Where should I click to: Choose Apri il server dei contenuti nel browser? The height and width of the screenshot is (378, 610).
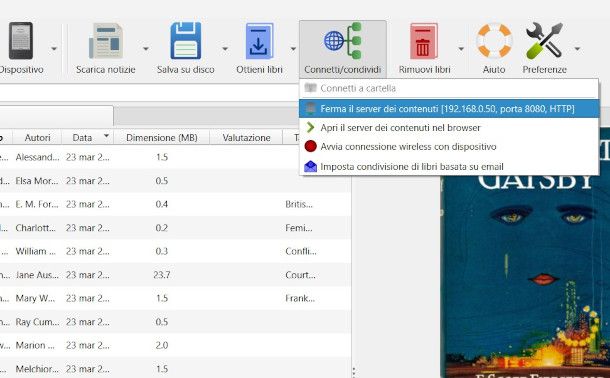pos(449,128)
